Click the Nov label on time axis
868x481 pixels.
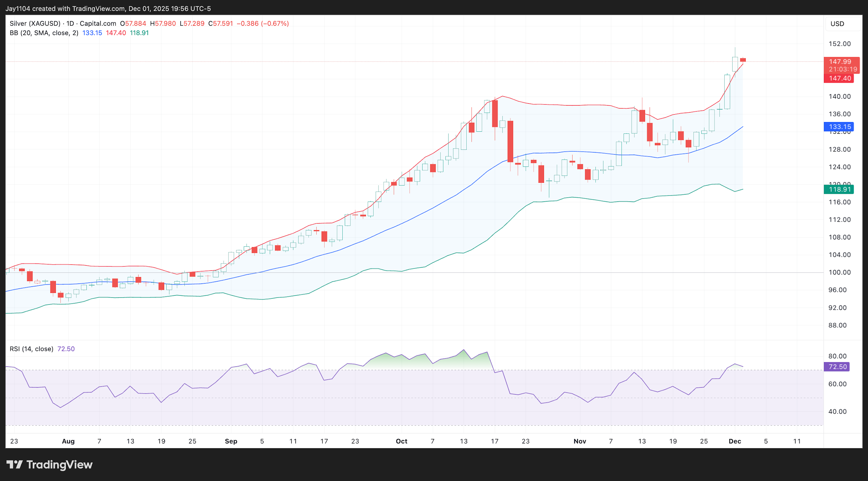[x=579, y=441]
